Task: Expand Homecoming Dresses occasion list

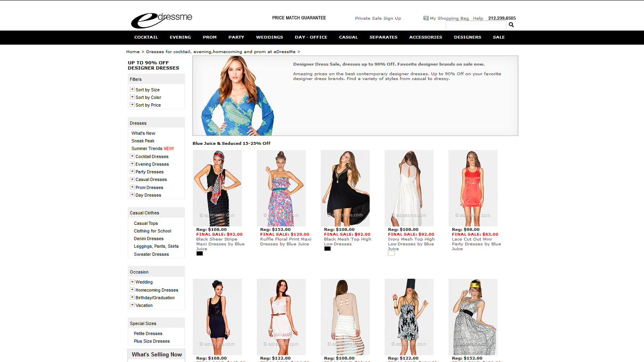Action: click(132, 290)
